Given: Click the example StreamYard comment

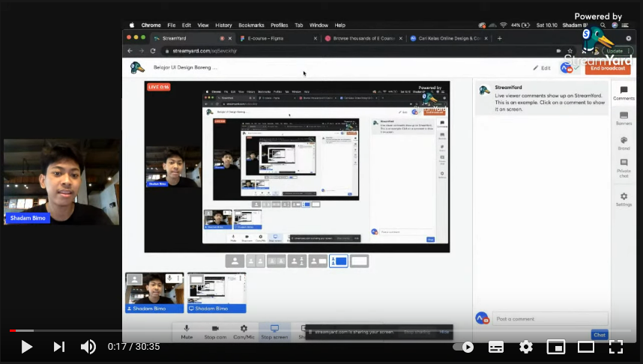Looking at the screenshot, I should pyautogui.click(x=541, y=98).
